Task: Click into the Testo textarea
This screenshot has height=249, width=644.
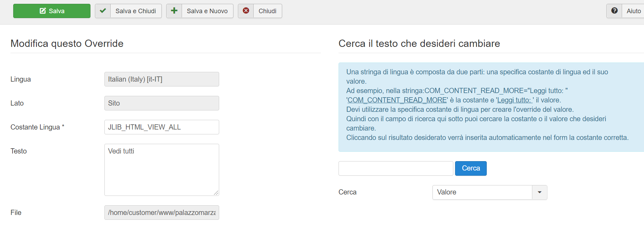Action: tap(161, 170)
